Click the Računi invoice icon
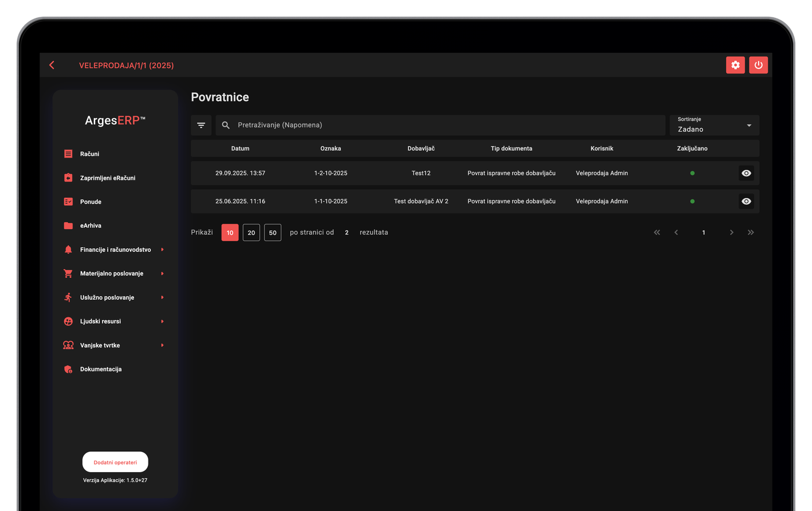Screen dimensions: 812x511 tap(68, 154)
